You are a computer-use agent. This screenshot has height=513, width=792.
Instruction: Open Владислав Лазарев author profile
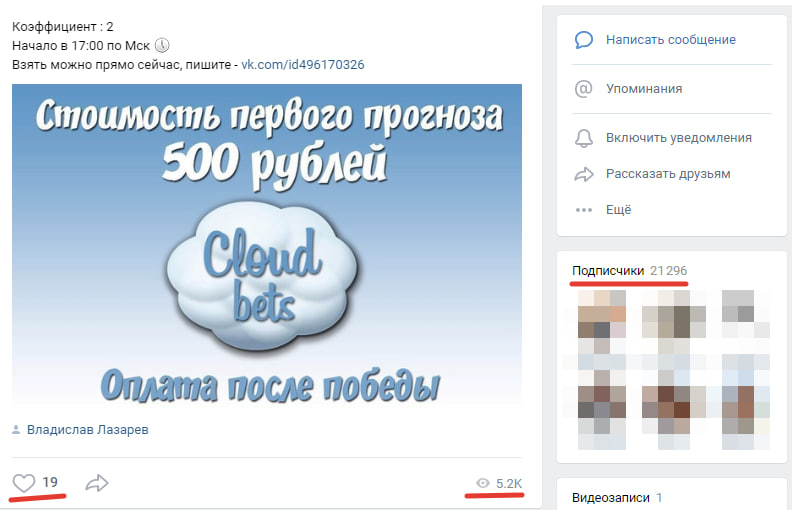[88, 430]
